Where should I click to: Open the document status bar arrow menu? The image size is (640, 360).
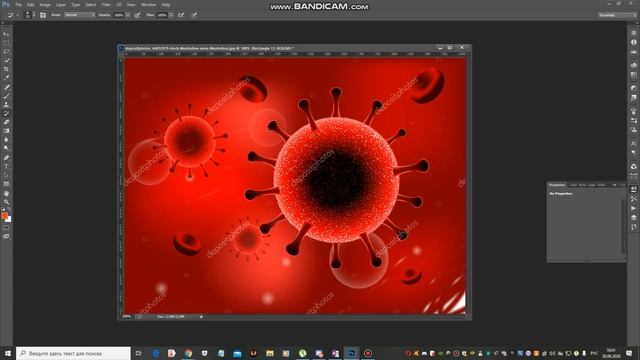click(201, 317)
